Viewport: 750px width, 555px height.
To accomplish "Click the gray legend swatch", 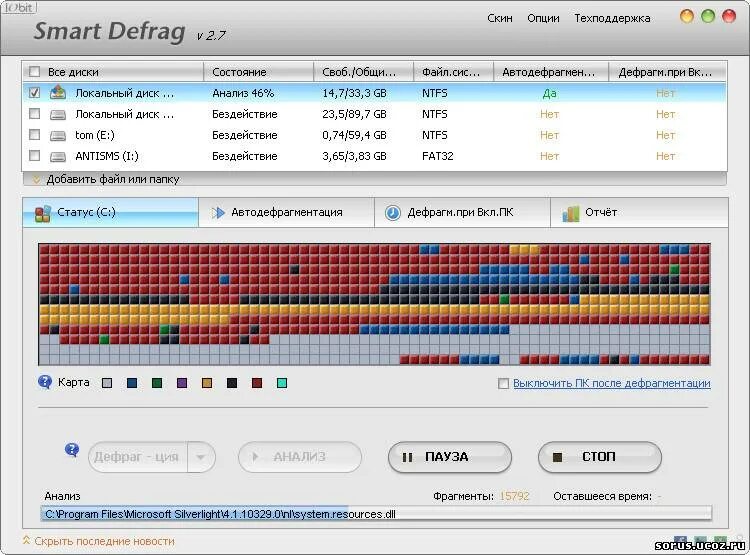I will point(107,383).
